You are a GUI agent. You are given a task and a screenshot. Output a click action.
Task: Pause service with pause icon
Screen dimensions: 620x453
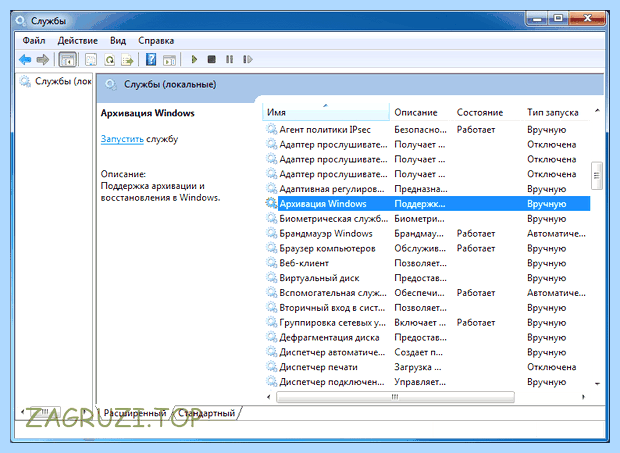click(x=229, y=59)
